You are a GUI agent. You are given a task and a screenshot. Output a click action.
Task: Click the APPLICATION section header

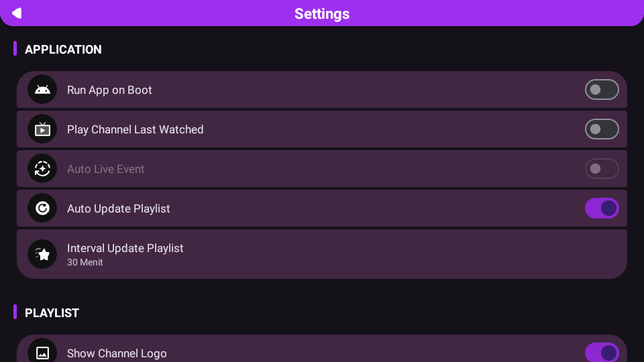(x=63, y=49)
